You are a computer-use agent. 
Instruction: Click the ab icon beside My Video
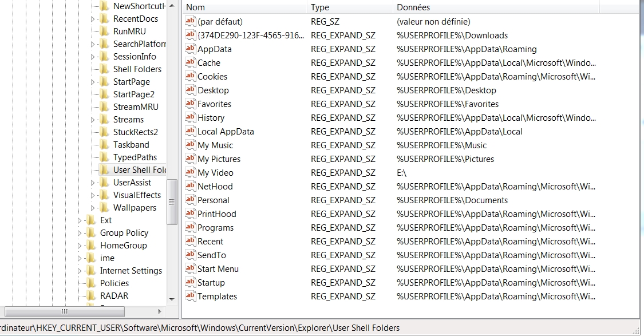[x=189, y=172]
